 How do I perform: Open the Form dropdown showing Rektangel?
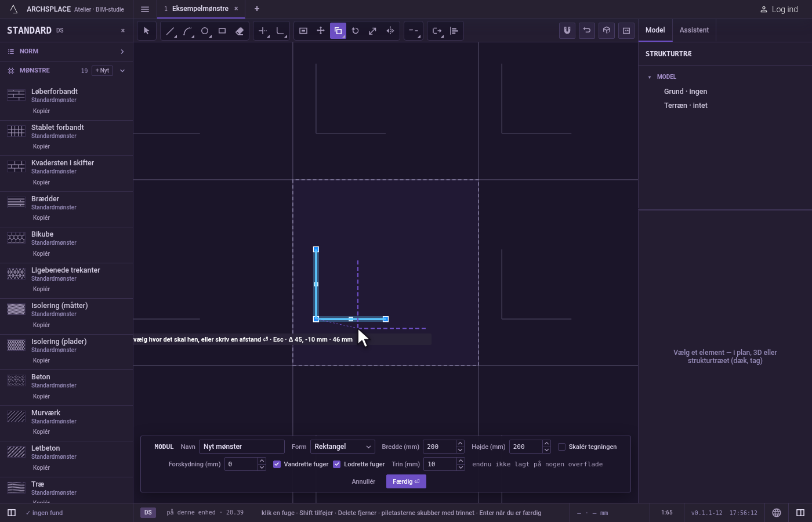click(x=343, y=447)
